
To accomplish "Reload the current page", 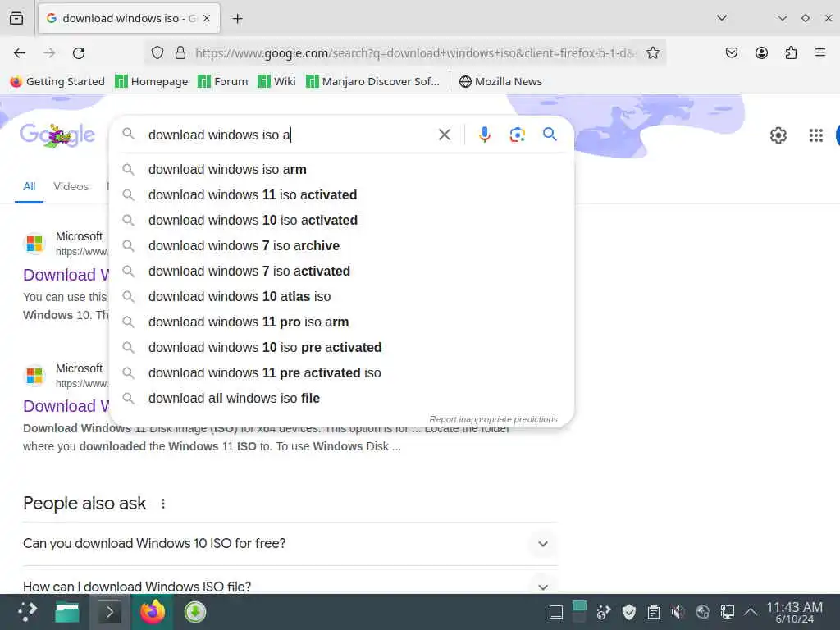I will click(x=79, y=52).
